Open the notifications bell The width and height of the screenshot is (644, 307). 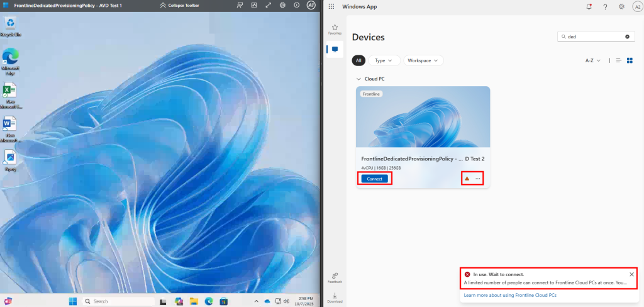click(589, 6)
